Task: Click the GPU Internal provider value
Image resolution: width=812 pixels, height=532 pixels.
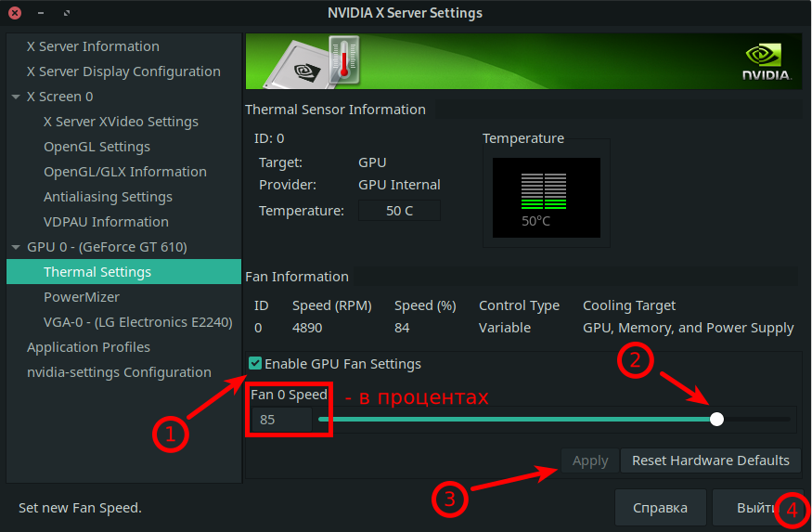Action: (x=399, y=185)
